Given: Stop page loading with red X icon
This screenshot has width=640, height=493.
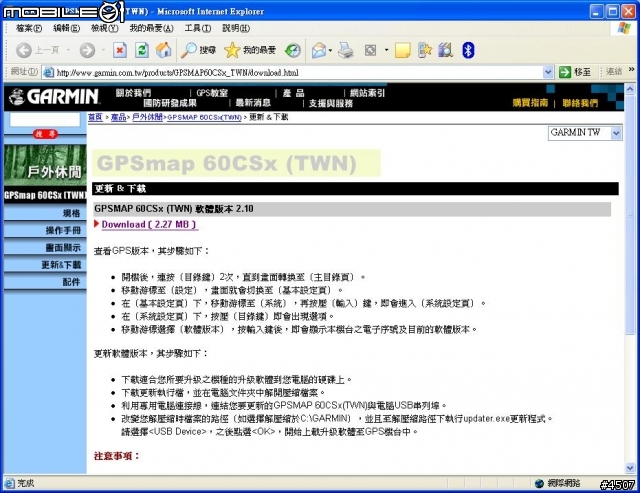Looking at the screenshot, I should 120,50.
